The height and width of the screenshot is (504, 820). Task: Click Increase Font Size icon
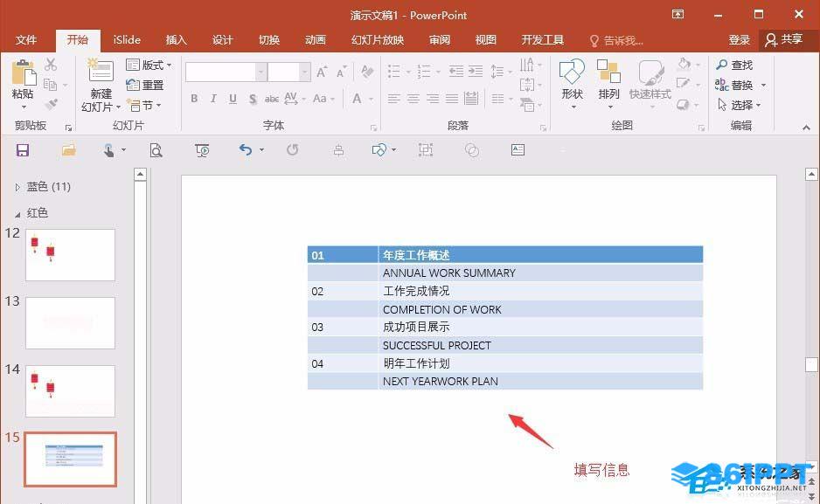click(322, 72)
